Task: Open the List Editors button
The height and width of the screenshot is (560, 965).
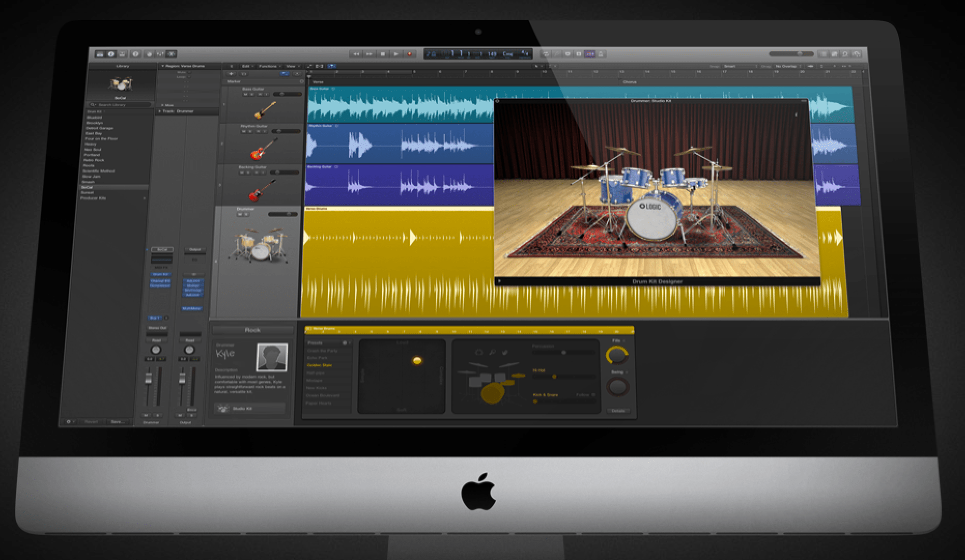Action: coord(824,54)
